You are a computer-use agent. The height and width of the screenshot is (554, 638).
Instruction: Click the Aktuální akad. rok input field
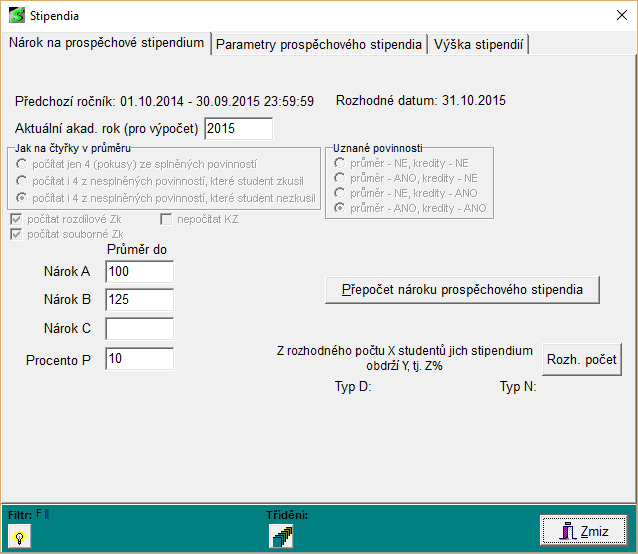pyautogui.click(x=238, y=129)
